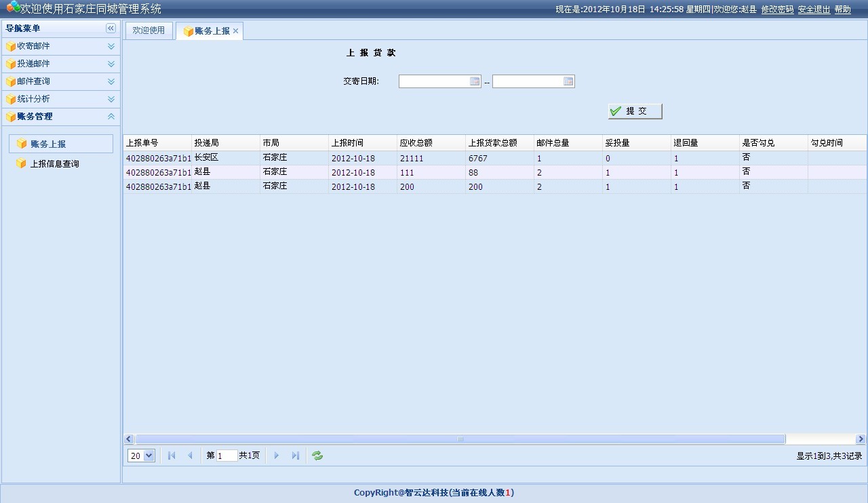Screen dimensions: 868x503
Task: Open the calendar picker for the start date
Action: pos(474,81)
